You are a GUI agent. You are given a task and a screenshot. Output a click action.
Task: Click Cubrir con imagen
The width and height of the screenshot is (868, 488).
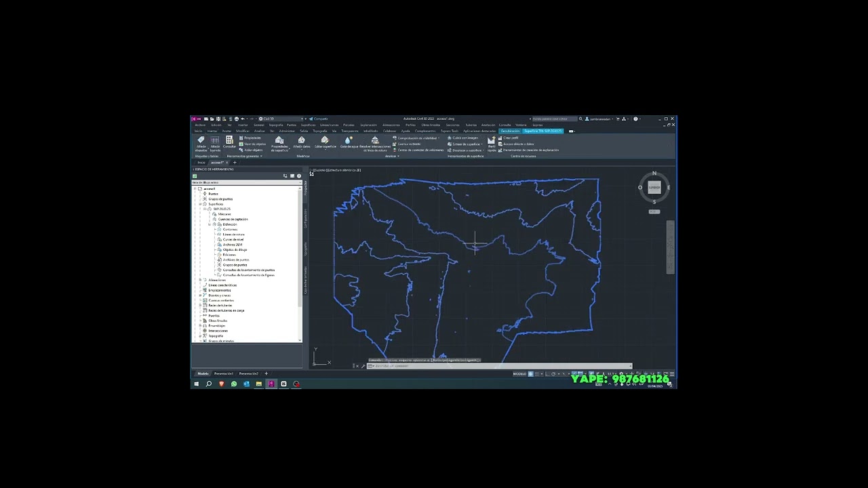click(463, 138)
